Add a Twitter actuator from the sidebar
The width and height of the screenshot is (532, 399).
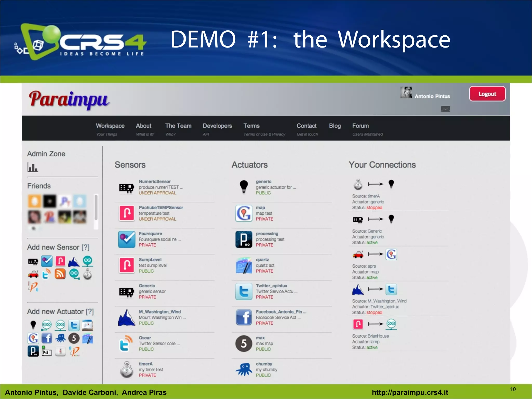click(74, 325)
